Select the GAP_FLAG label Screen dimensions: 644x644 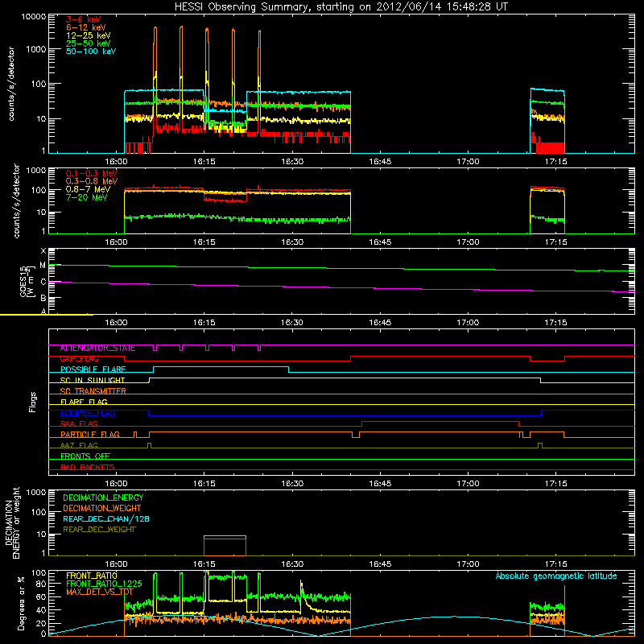[x=79, y=358]
